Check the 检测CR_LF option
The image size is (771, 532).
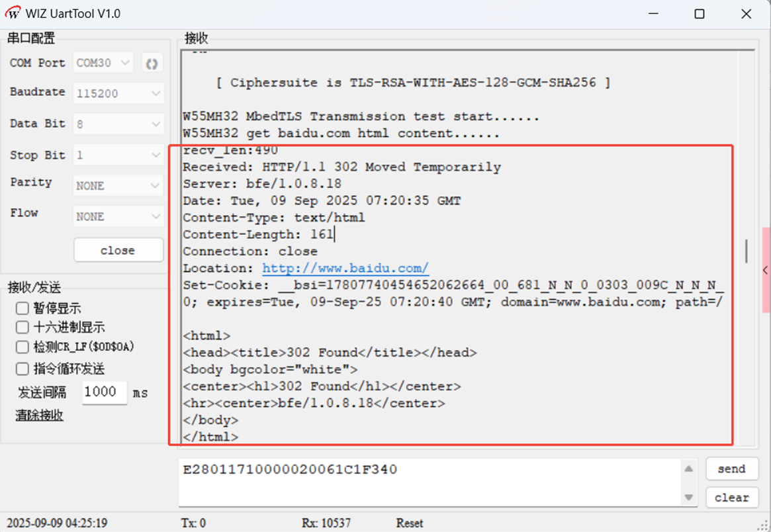(x=23, y=347)
